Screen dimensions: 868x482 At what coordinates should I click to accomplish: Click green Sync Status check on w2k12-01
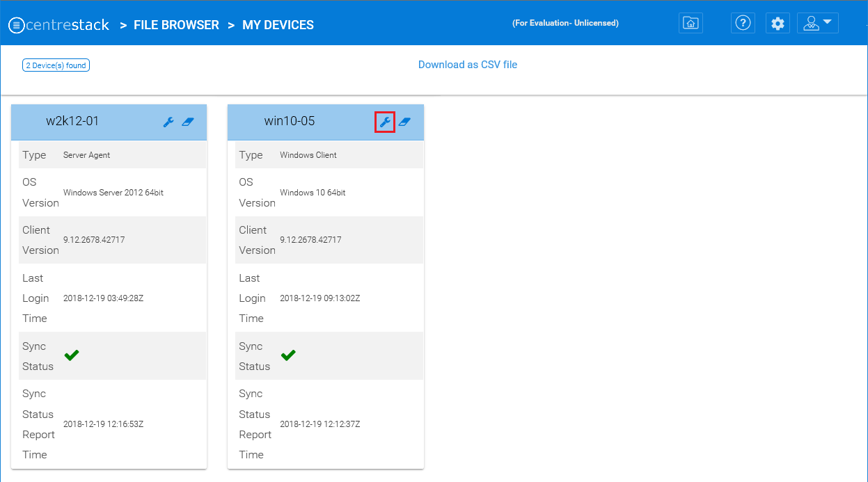[72, 355]
